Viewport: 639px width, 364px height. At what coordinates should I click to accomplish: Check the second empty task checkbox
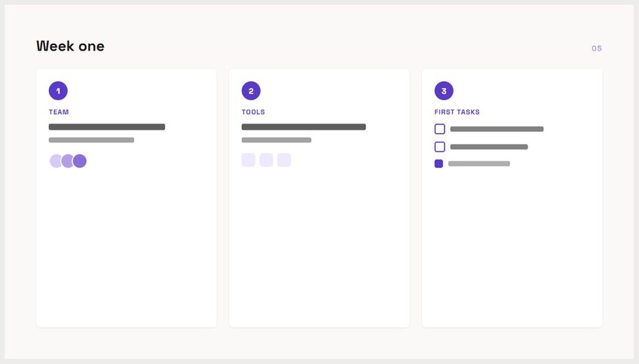click(440, 147)
